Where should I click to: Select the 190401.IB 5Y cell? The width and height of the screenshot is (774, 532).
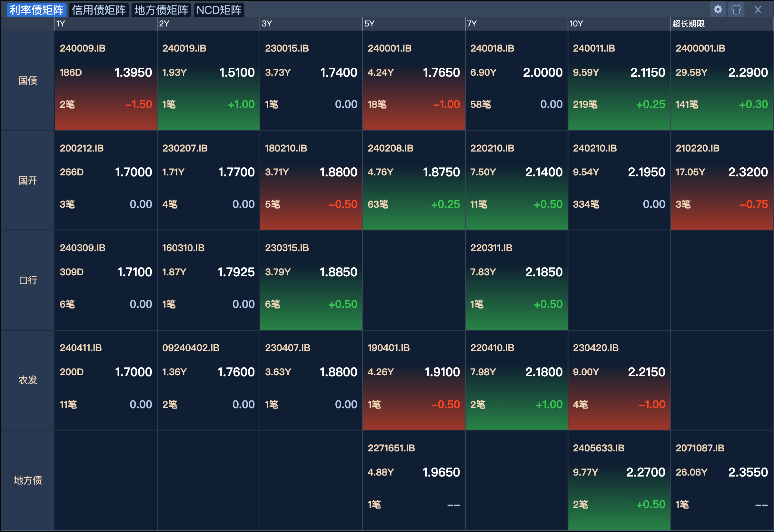[x=413, y=380]
